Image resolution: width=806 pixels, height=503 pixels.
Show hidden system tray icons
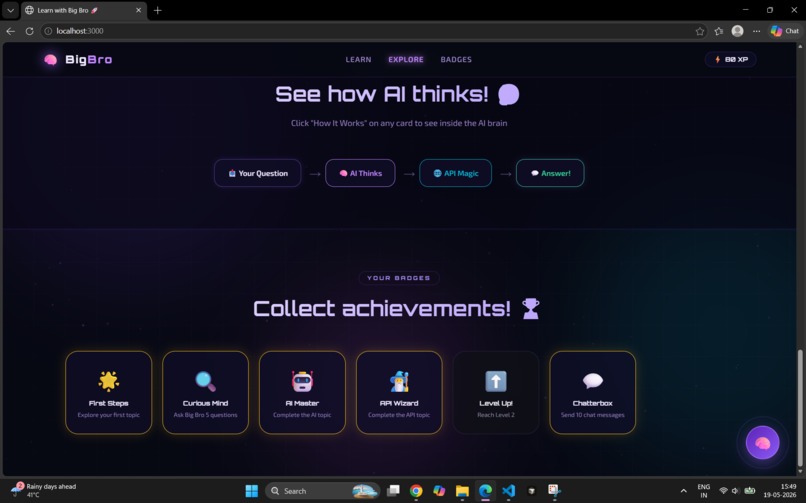[x=683, y=491]
